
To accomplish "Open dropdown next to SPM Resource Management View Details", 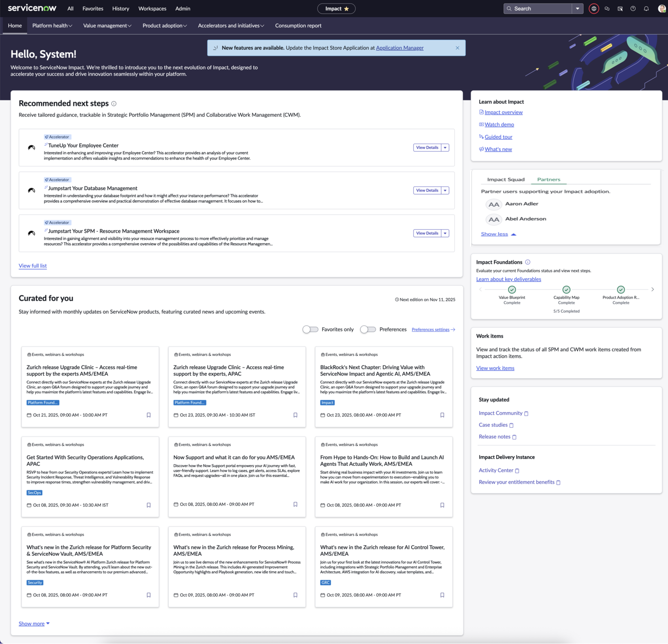I will (445, 233).
